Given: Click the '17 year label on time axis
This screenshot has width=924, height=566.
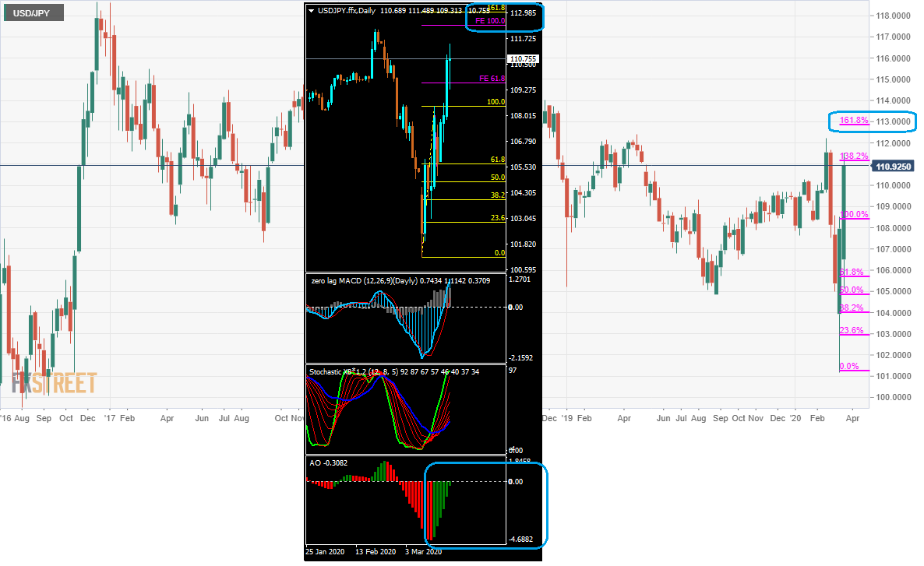Looking at the screenshot, I should pos(110,418).
